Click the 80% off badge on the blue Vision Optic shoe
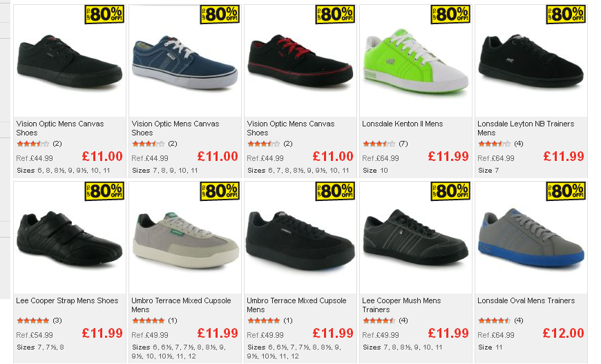This screenshot has width=601, height=364. (x=220, y=15)
